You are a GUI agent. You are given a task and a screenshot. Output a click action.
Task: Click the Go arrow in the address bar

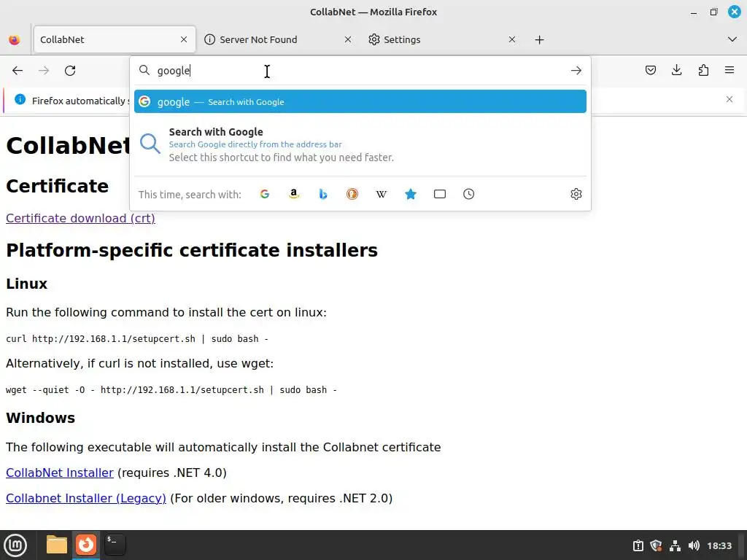(576, 71)
